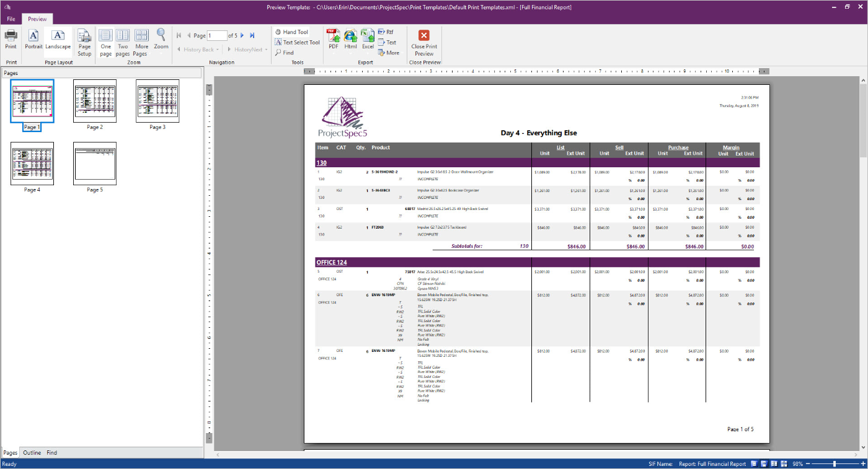This screenshot has width=868, height=469.
Task: Adjust the zoom slider in the status bar
Action: 834,463
